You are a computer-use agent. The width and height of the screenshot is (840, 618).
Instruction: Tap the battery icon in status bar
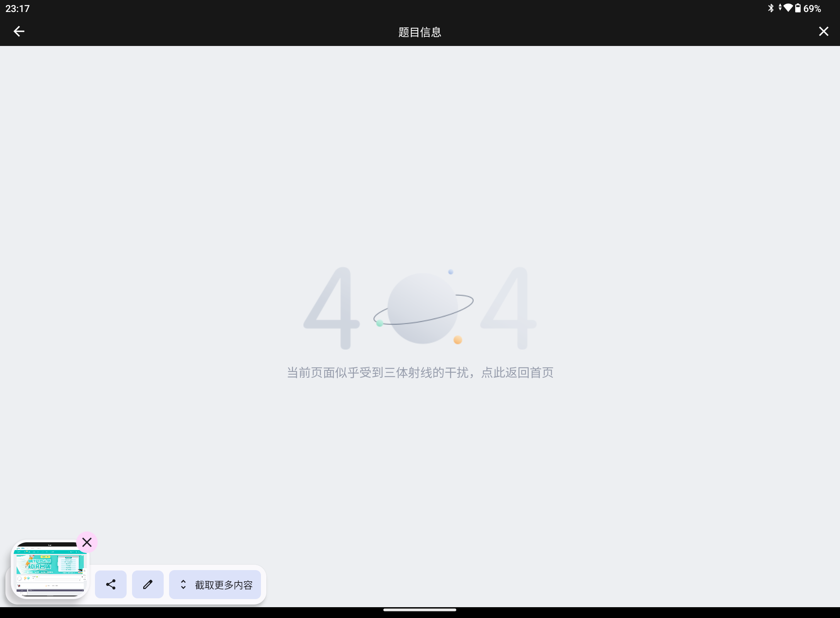pos(798,8)
